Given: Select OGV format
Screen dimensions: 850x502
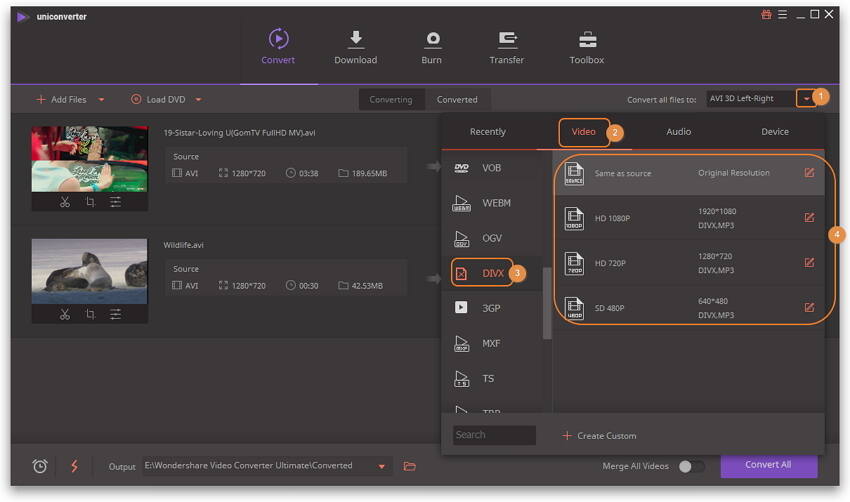Looking at the screenshot, I should [x=492, y=239].
